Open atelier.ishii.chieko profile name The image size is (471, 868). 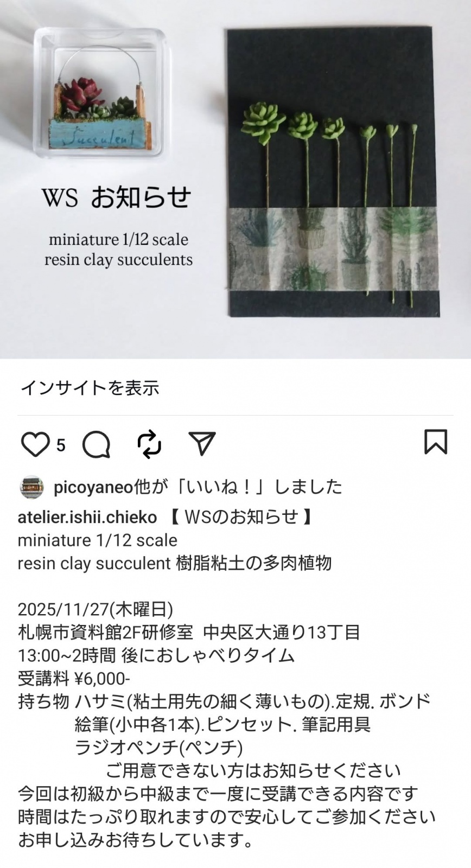click(87, 517)
